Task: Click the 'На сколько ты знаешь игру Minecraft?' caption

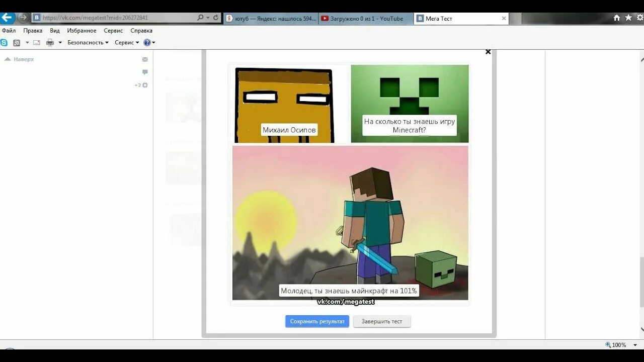Action: pos(410,126)
